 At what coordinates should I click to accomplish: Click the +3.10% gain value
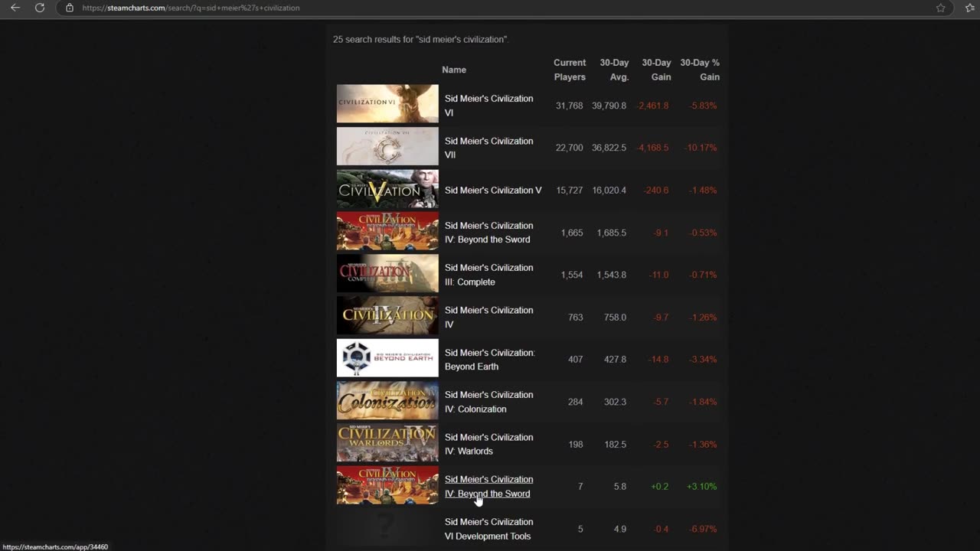(x=701, y=487)
